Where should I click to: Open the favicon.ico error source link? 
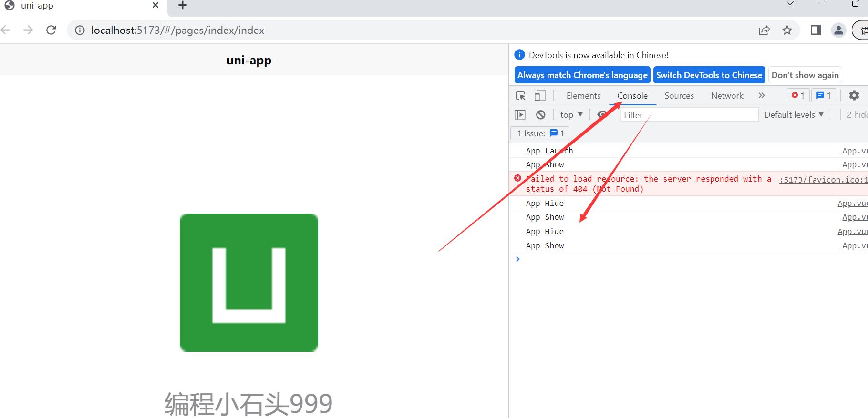click(x=823, y=179)
